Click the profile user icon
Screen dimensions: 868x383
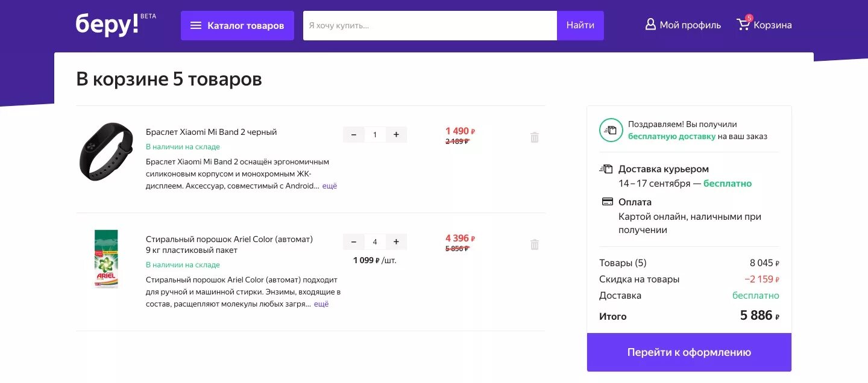[650, 25]
